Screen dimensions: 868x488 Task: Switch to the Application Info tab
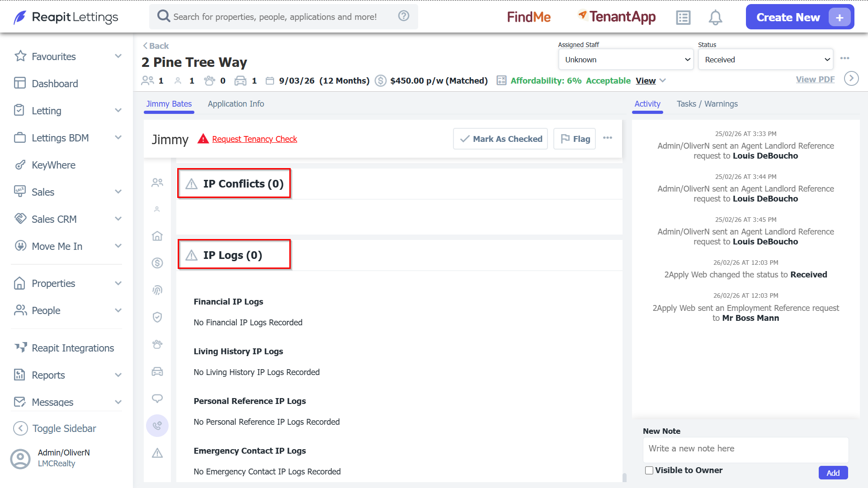pyautogui.click(x=236, y=104)
